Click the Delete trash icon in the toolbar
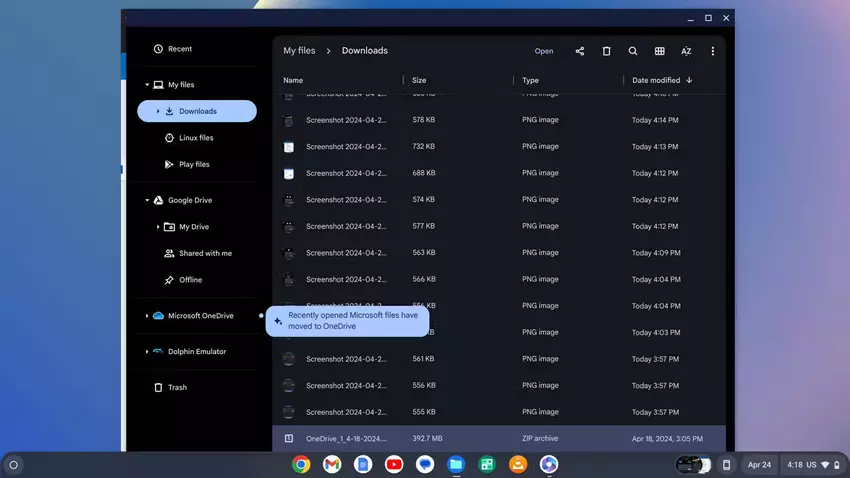Viewport: 850px width, 478px height. 606,51
